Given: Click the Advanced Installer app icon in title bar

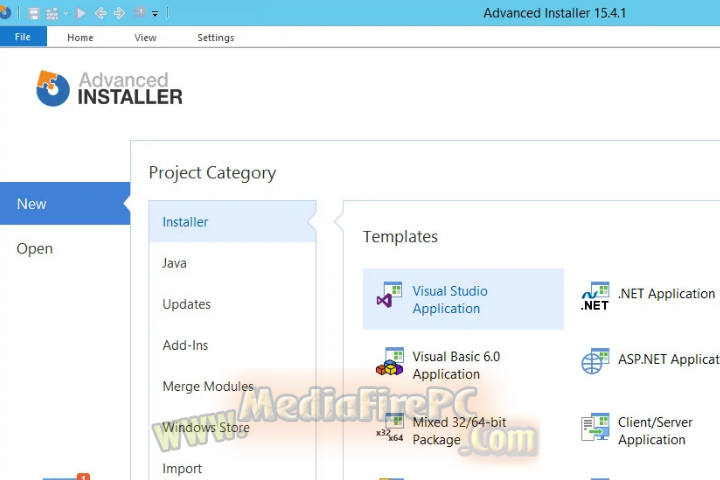Looking at the screenshot, I should pos(5,12).
